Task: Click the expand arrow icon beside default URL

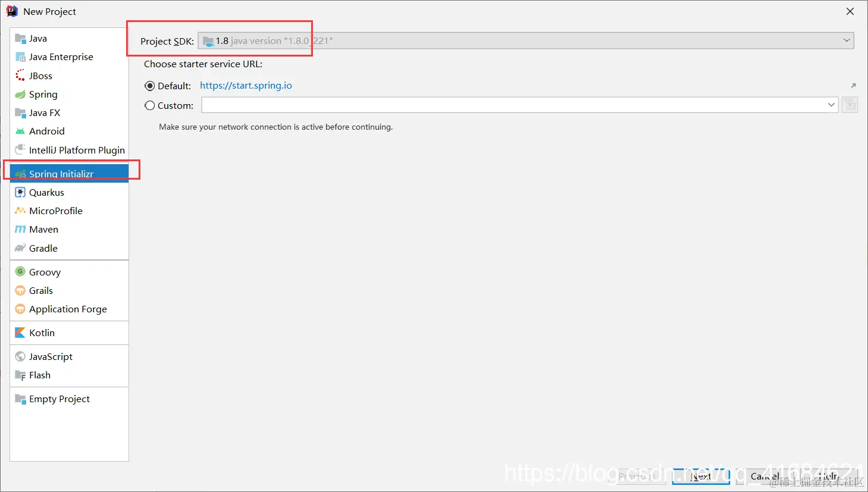Action: [x=853, y=86]
